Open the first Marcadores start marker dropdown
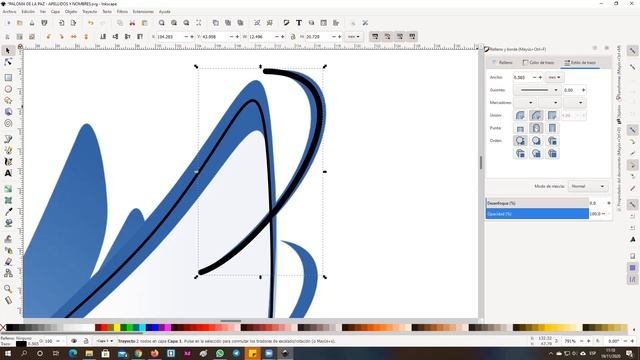 [x=525, y=102]
